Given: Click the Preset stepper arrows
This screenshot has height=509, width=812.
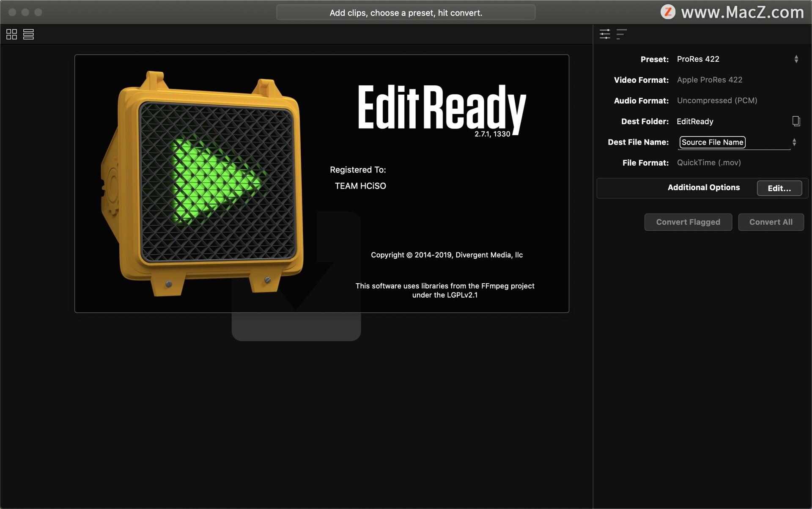Looking at the screenshot, I should coord(796,59).
